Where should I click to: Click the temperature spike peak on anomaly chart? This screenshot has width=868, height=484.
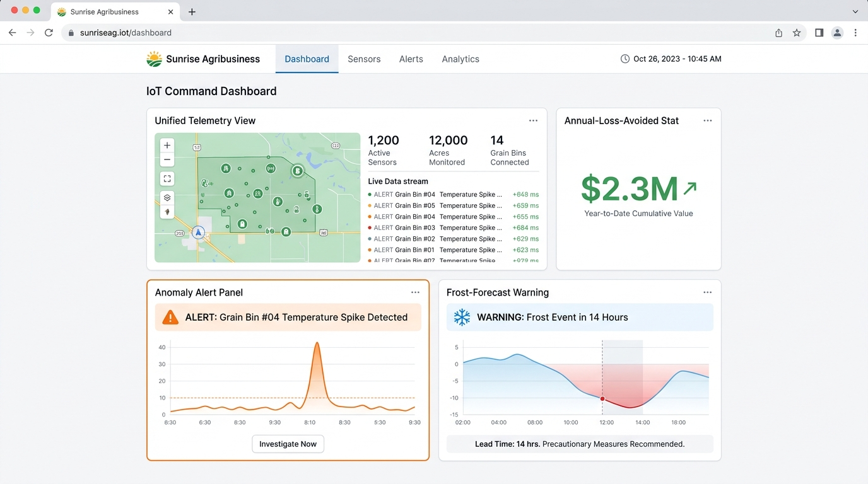click(317, 343)
